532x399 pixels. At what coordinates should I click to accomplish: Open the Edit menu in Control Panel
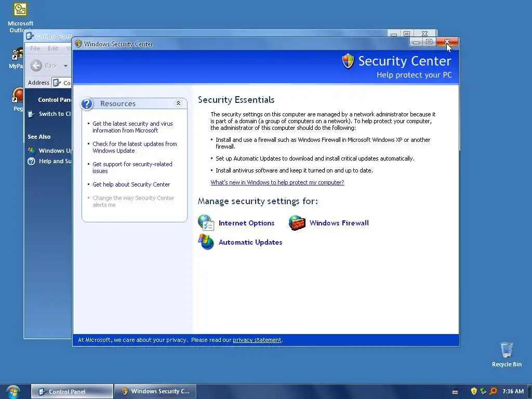click(x=53, y=48)
